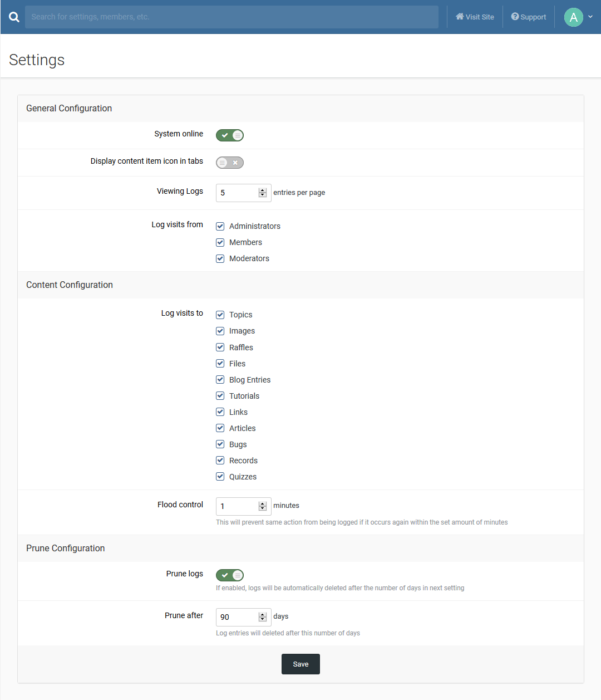The height and width of the screenshot is (700, 601).
Task: Uncheck the Blog Entries checkbox
Action: (x=220, y=380)
